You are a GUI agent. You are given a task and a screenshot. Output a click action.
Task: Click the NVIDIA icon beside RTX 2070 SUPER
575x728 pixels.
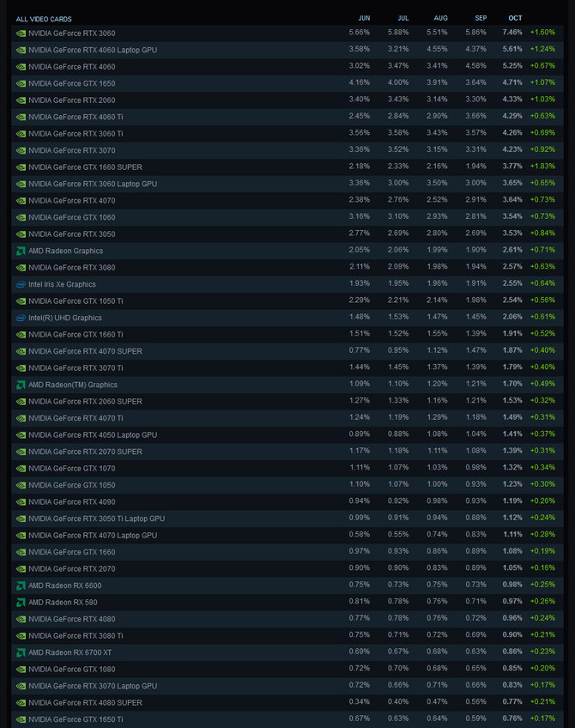[x=21, y=452]
